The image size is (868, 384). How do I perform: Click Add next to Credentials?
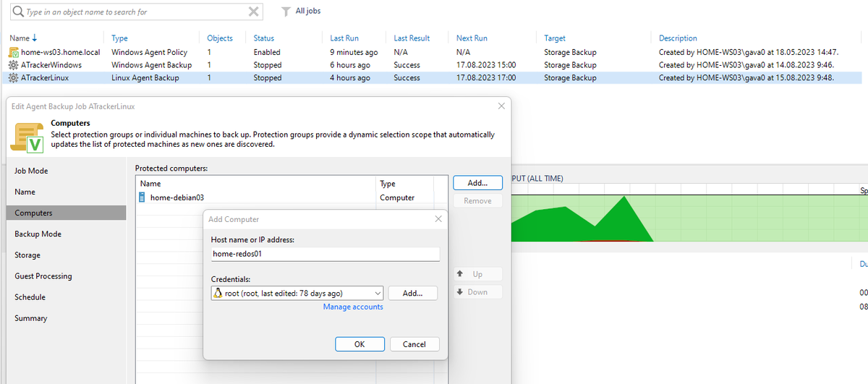click(412, 293)
